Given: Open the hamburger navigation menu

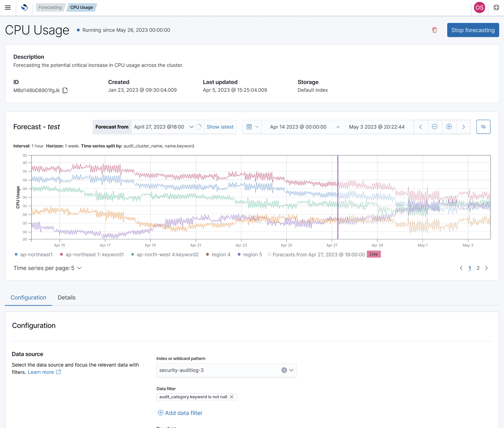Looking at the screenshot, I should point(8,8).
